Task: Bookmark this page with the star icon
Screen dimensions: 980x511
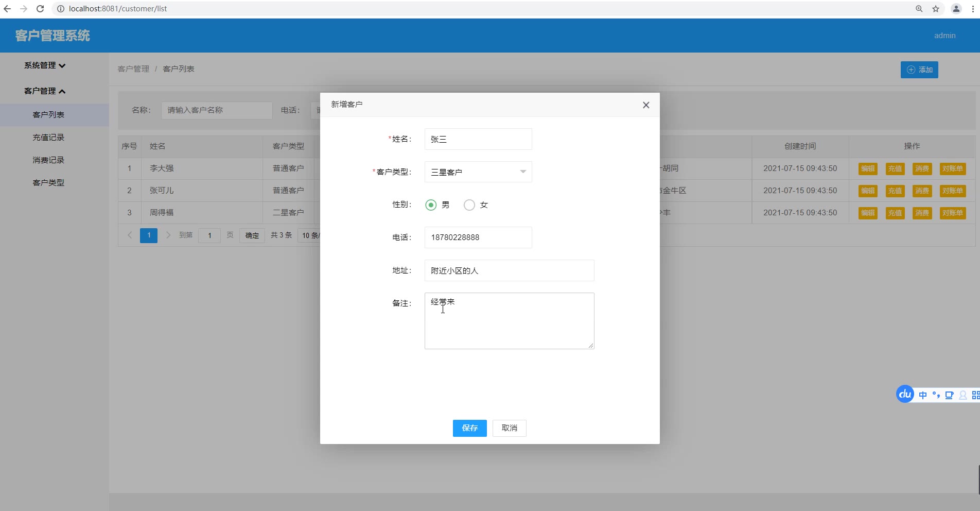Action: pyautogui.click(x=936, y=9)
